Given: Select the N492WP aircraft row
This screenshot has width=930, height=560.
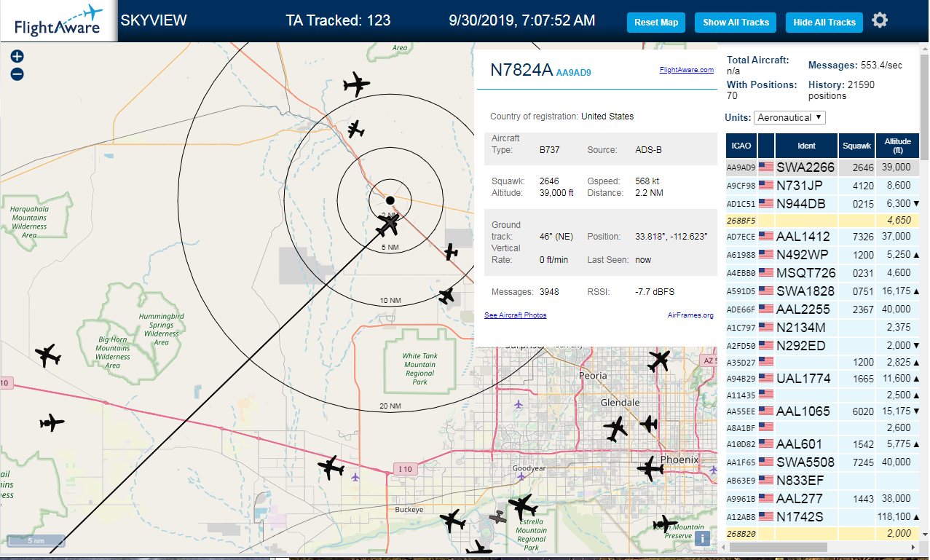Looking at the screenshot, I should click(x=822, y=255).
